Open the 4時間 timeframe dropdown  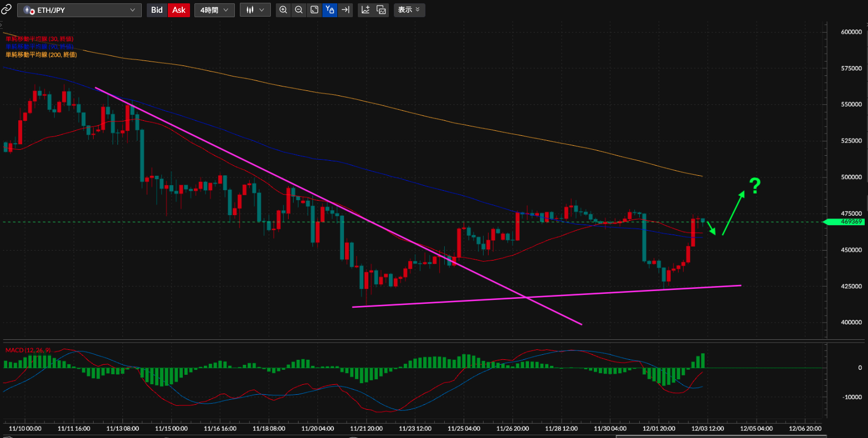pos(214,10)
